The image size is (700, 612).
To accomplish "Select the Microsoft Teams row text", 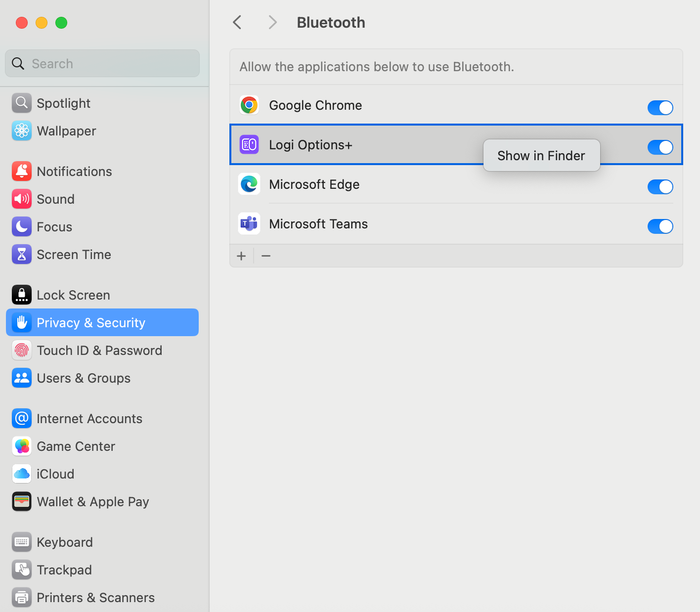I will (x=318, y=224).
